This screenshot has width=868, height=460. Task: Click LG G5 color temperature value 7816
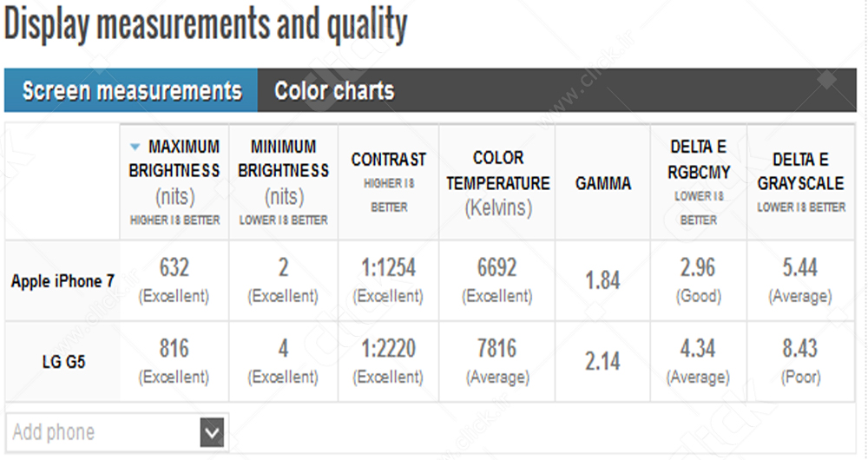pos(497,349)
